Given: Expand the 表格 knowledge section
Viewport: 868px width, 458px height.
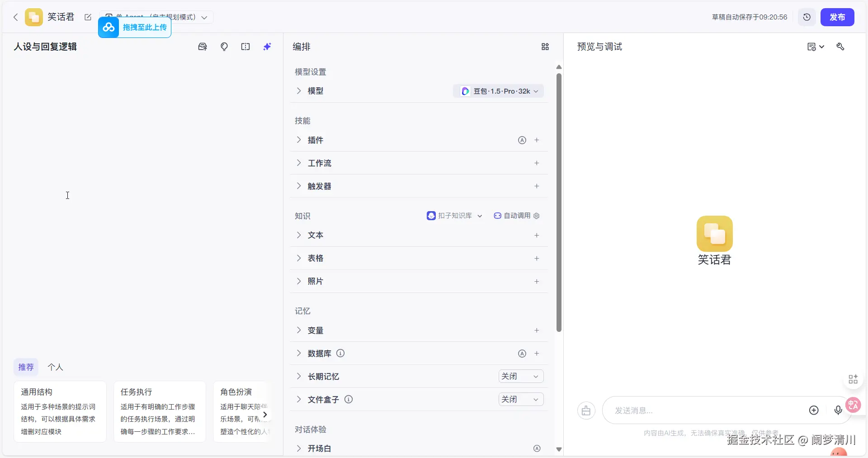Looking at the screenshot, I should (x=299, y=258).
